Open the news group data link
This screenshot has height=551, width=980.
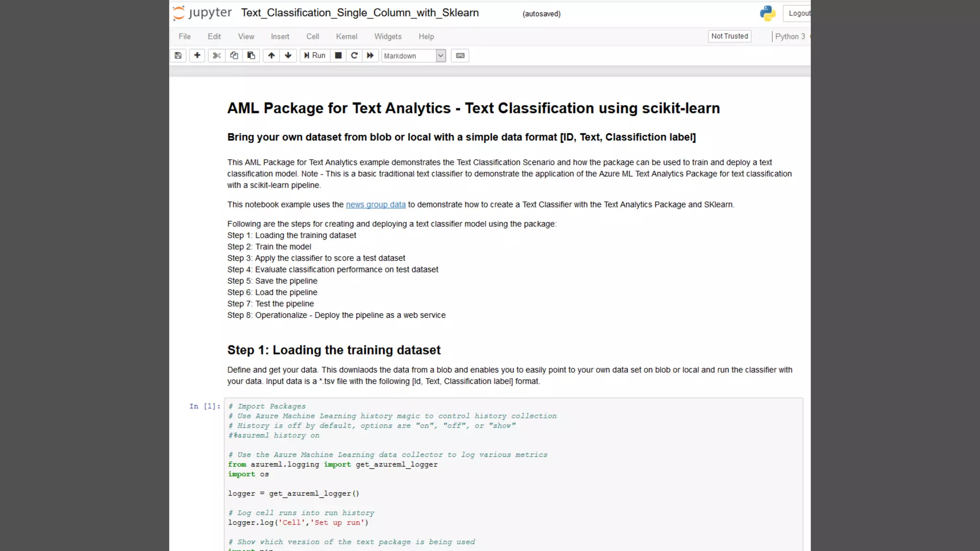coord(376,205)
